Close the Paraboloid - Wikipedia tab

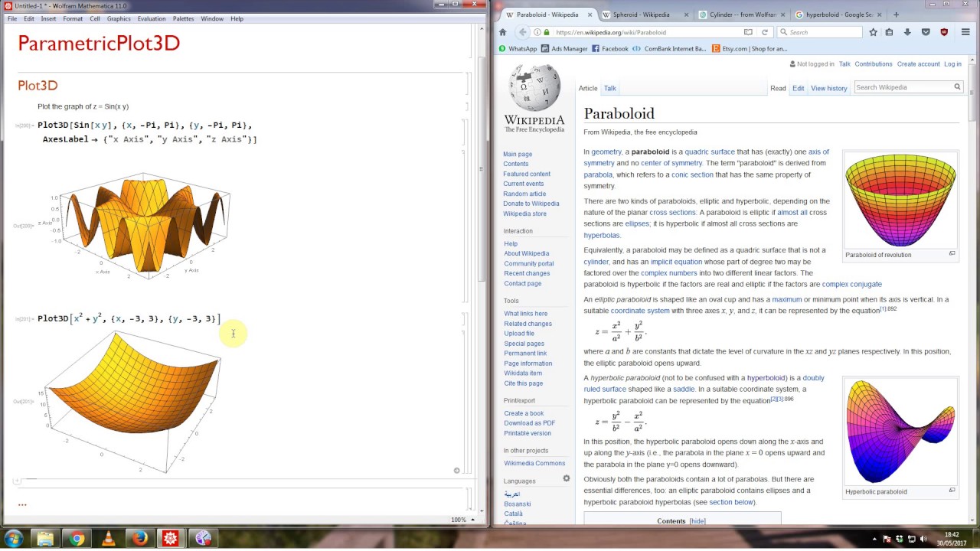point(590,15)
